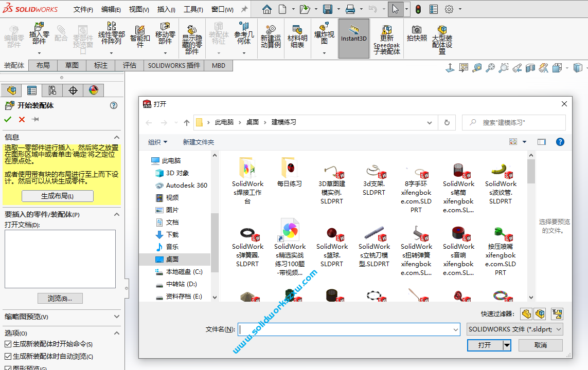This screenshot has height=370, width=588.
Task: Open the 插入 menu
Action: click(x=166, y=9)
